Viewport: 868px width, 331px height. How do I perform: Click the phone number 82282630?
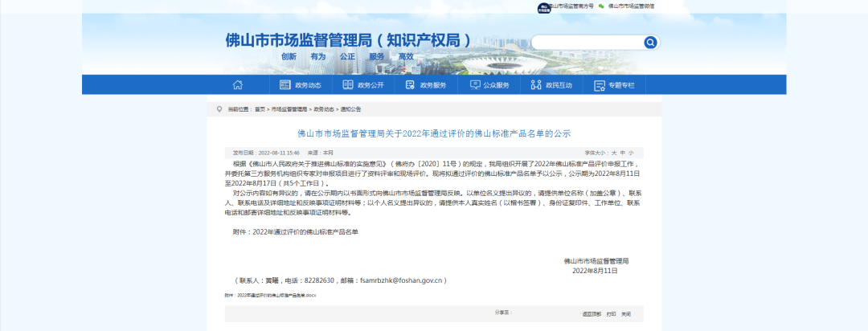click(319, 280)
